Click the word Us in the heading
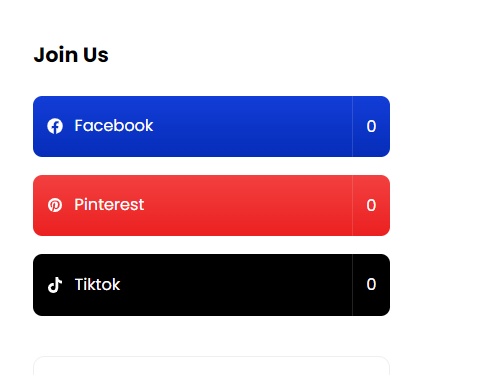Viewport: 496px width, 375px height. click(x=96, y=55)
